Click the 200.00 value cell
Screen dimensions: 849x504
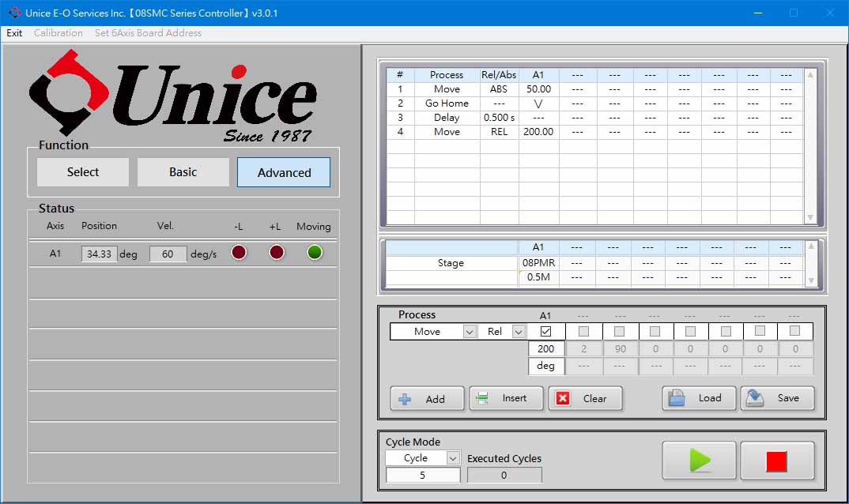538,132
